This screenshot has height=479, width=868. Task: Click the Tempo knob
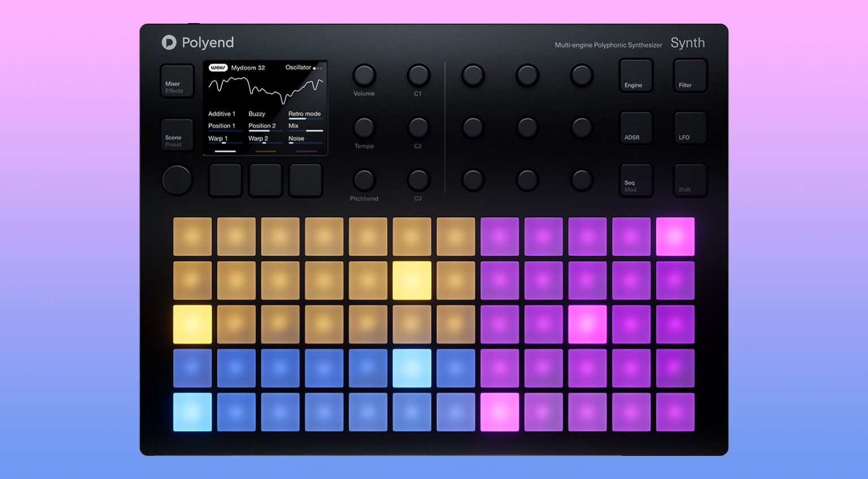tap(364, 128)
